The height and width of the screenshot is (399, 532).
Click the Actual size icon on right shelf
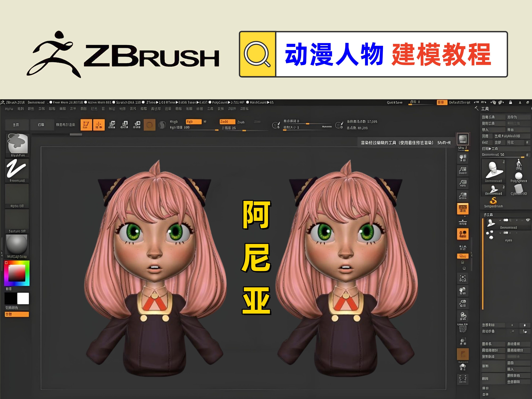click(463, 183)
